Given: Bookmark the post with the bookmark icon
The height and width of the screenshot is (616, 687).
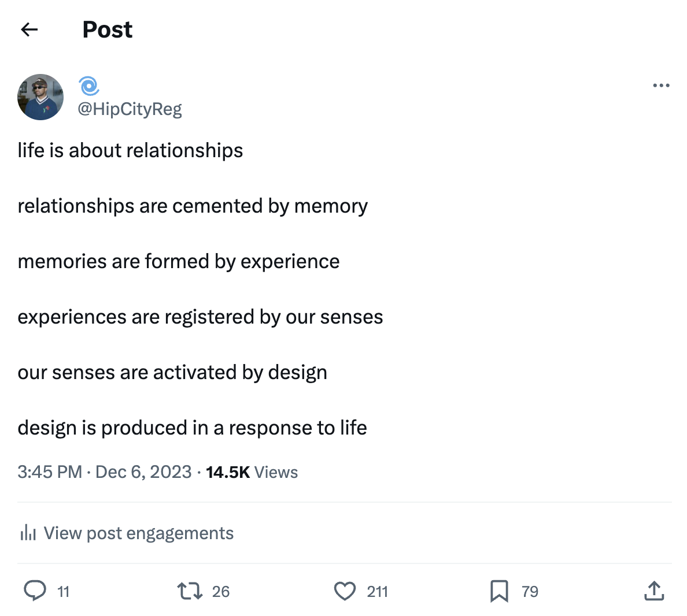Looking at the screenshot, I should 499,591.
